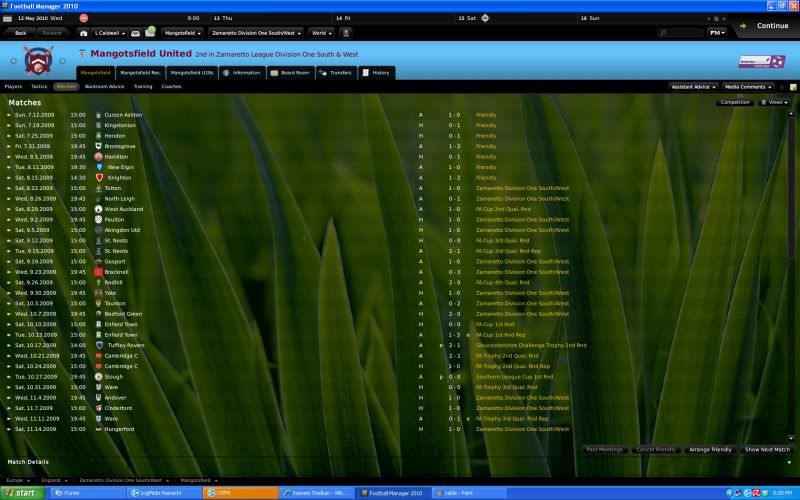Click the Continue arrow icon

pyautogui.click(x=743, y=26)
